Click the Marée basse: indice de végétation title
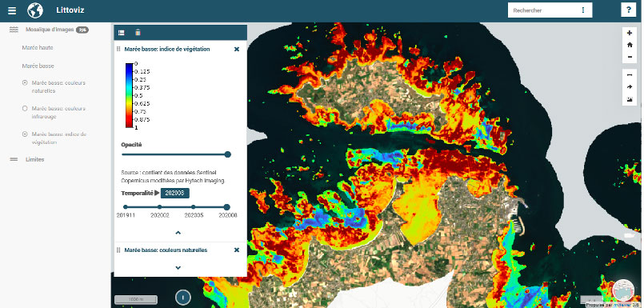The height and width of the screenshot is (308, 644). pyautogui.click(x=167, y=50)
